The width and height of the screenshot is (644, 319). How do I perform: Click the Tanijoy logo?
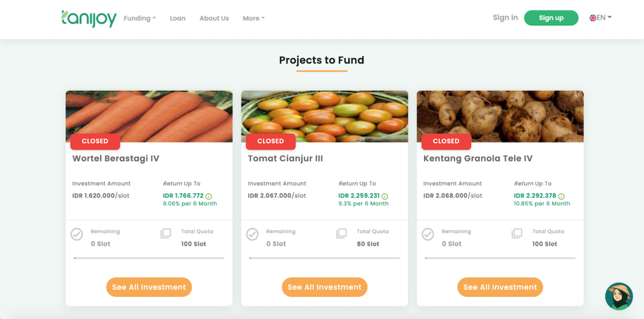[89, 18]
